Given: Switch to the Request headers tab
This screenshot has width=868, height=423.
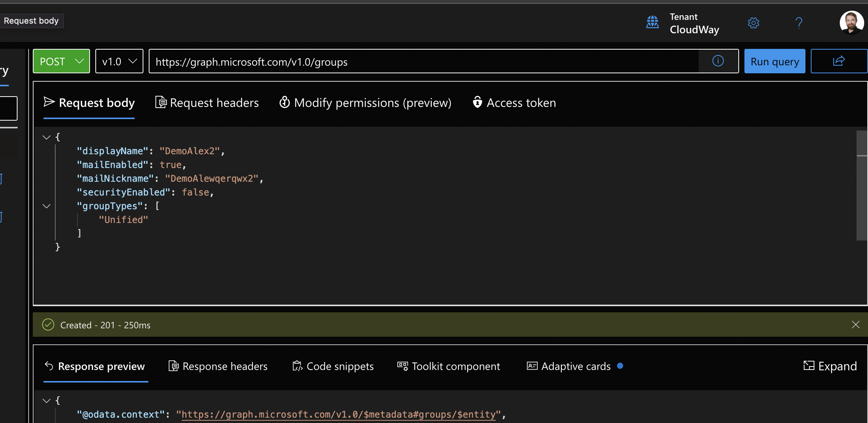Looking at the screenshot, I should pos(206,102).
